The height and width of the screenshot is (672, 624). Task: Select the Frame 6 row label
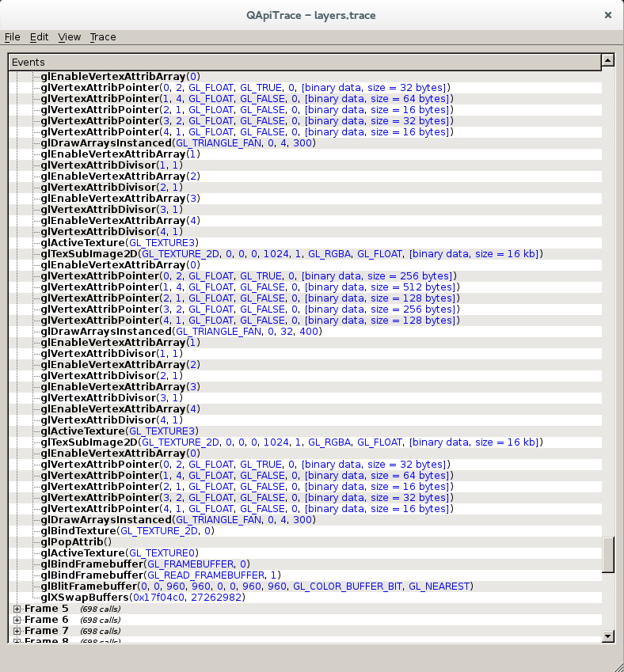(x=46, y=620)
